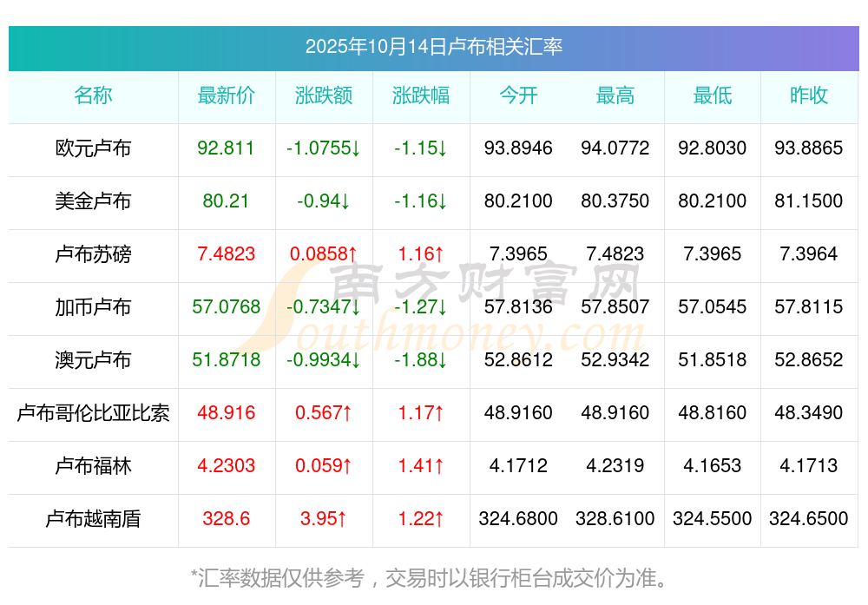Select high value 52.9342

point(615,360)
